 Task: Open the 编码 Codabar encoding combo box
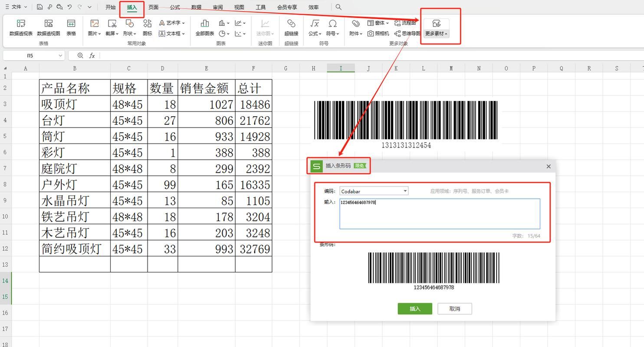[x=374, y=191]
